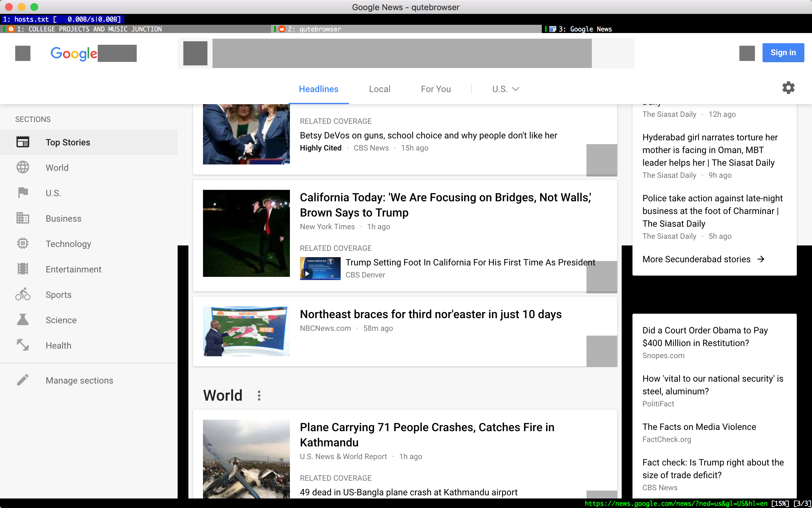This screenshot has height=508, width=812.
Task: Click the PolitiFact source label
Action: tap(658, 404)
